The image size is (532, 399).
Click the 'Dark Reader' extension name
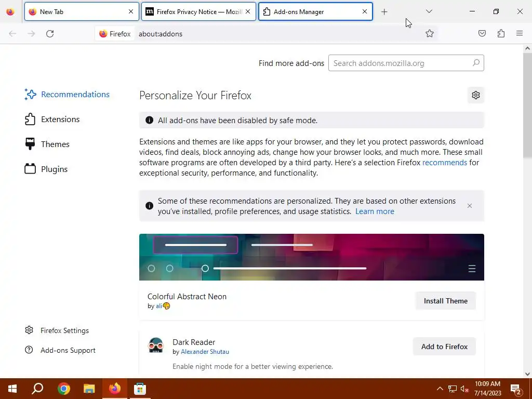coord(194,342)
